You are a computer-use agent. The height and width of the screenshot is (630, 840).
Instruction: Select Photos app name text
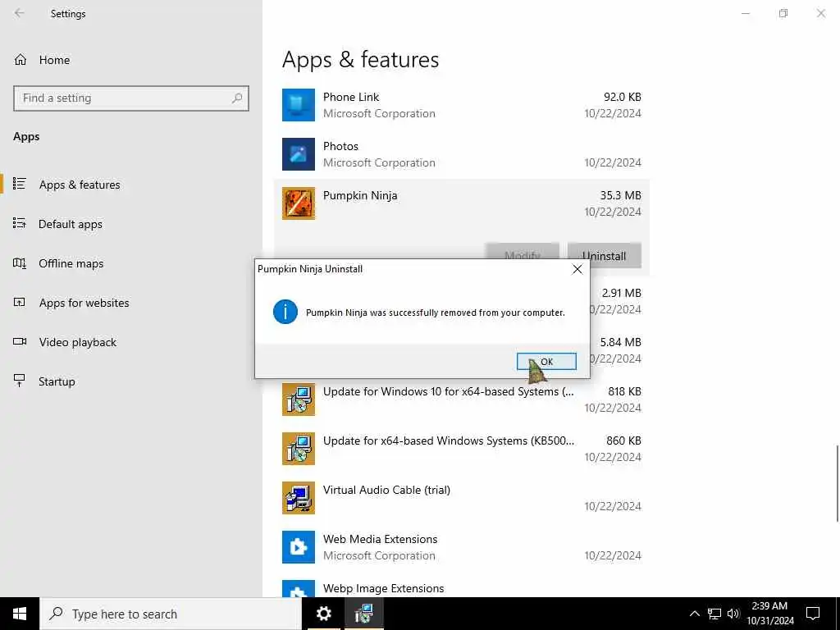point(340,146)
